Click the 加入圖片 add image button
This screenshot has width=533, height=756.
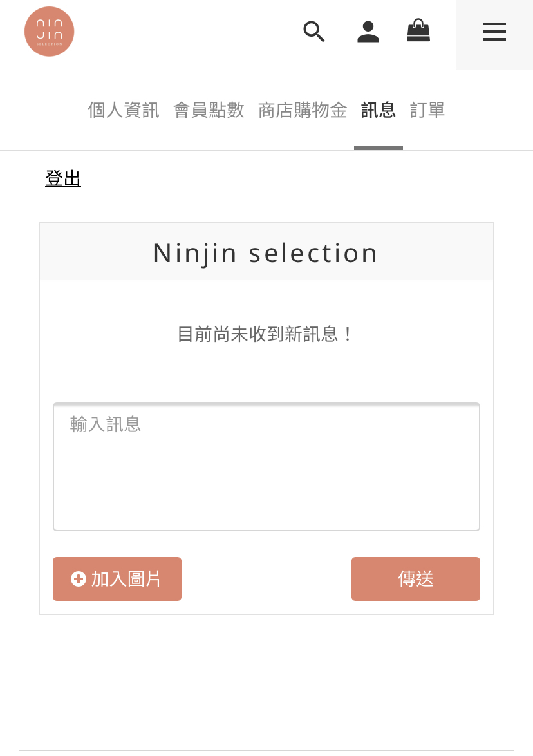coord(117,578)
